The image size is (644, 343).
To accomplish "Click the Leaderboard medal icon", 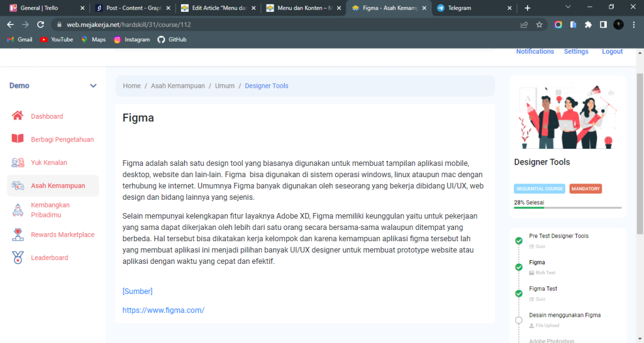I will tap(18, 258).
